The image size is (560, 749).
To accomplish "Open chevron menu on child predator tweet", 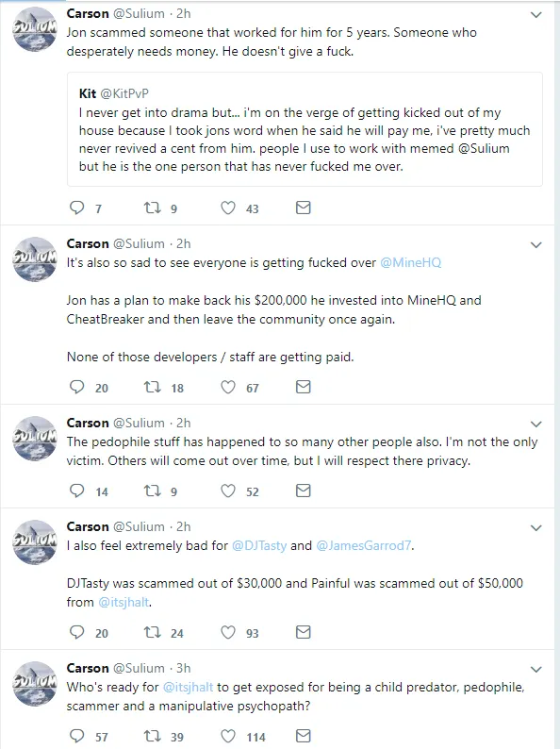I will click(x=536, y=669).
